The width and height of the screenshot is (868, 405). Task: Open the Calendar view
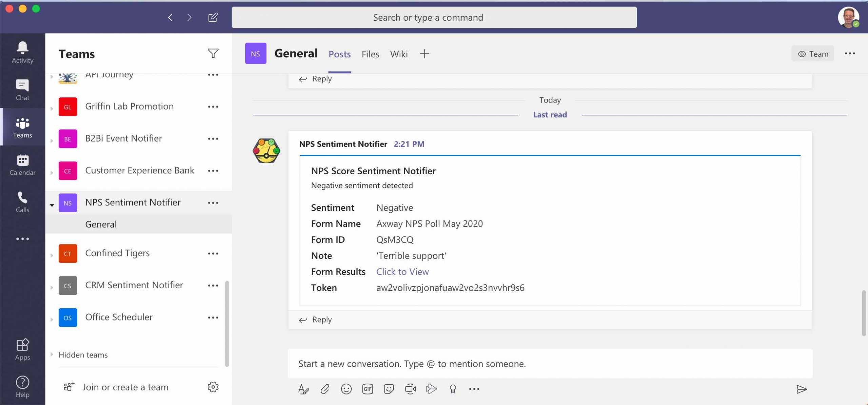point(22,165)
